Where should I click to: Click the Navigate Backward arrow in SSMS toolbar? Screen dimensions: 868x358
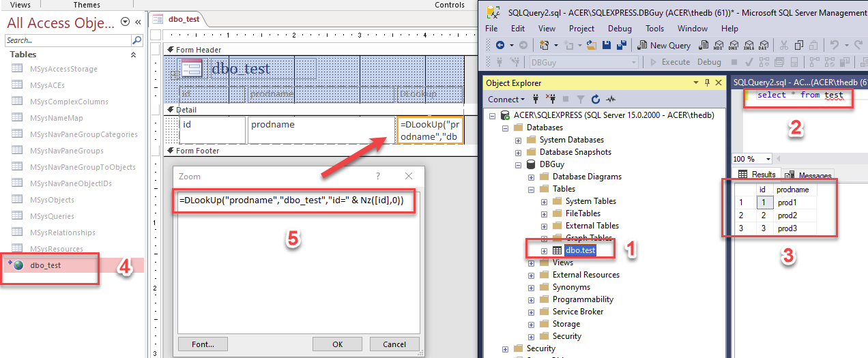[x=500, y=45]
